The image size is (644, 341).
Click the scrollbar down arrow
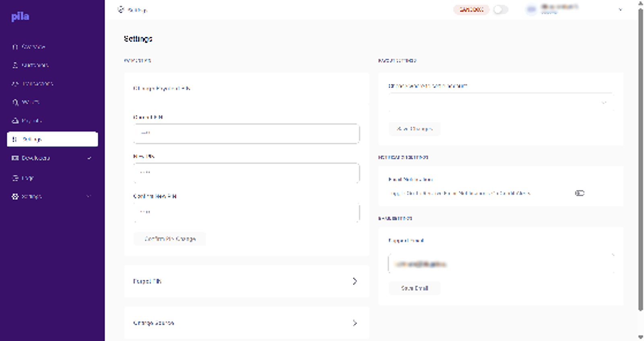pos(641,337)
